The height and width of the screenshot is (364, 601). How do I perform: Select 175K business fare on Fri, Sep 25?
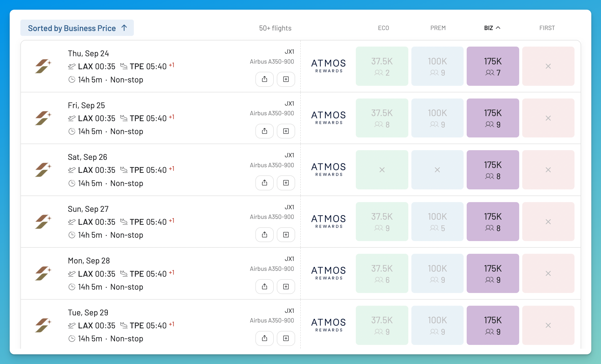coord(493,118)
